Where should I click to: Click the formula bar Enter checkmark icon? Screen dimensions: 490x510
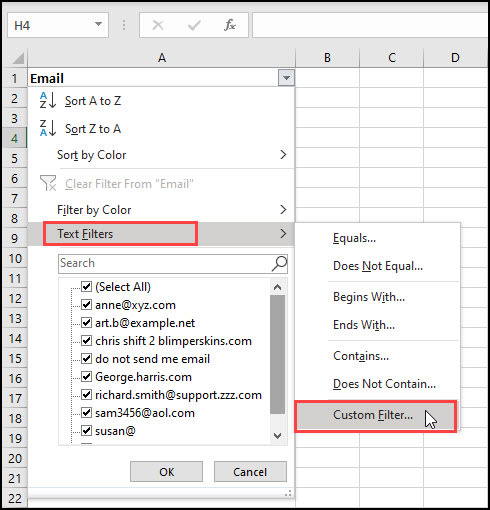tap(194, 25)
